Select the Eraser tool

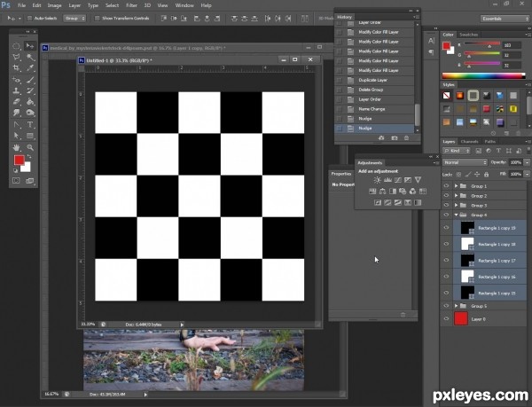(16, 101)
